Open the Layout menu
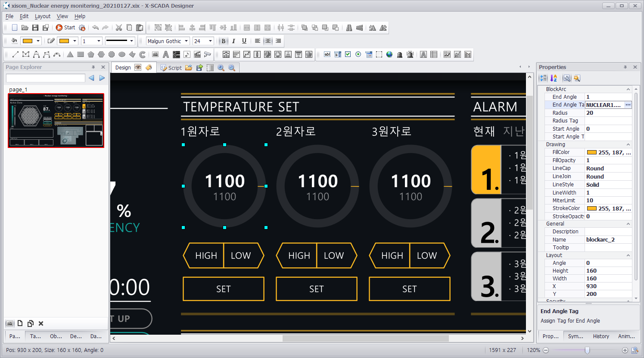This screenshot has width=644, height=358. pos(43,16)
